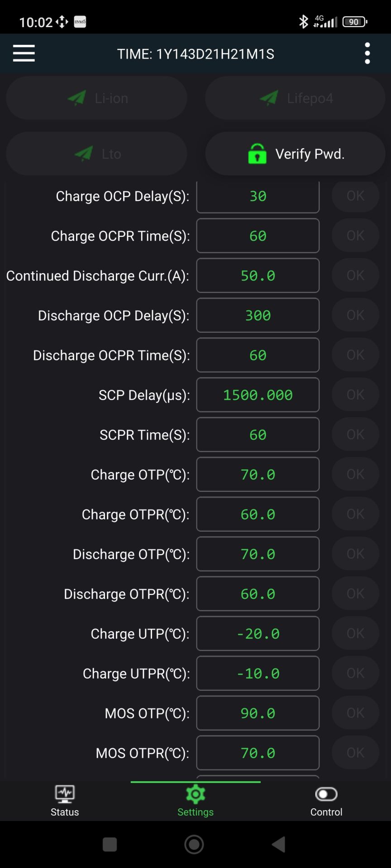Open the three-dot overflow menu

point(367,53)
